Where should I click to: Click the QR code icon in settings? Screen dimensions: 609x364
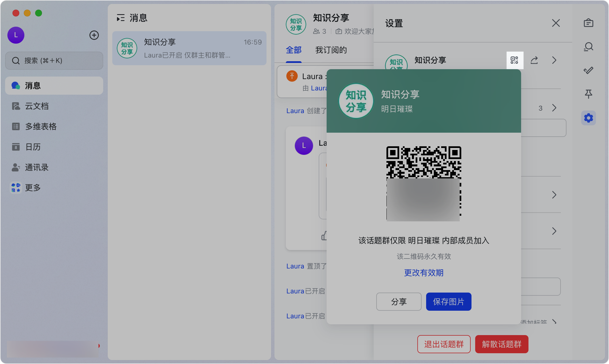tap(515, 60)
